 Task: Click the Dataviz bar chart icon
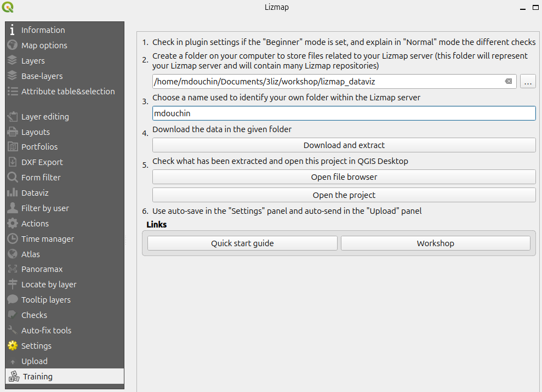[13, 192]
